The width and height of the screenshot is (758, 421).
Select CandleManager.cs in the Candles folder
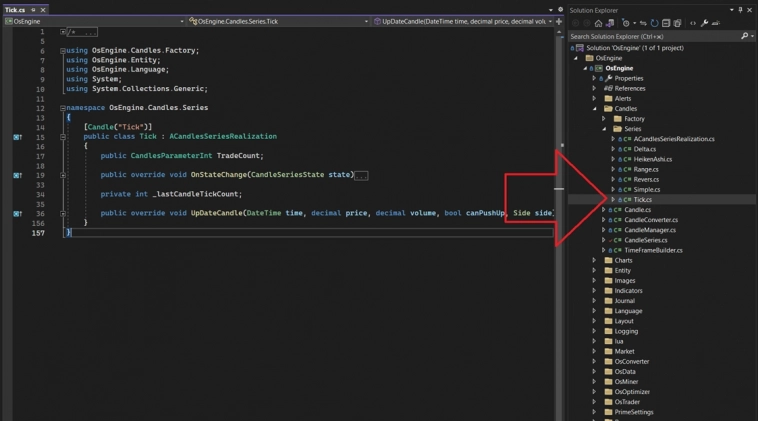pos(649,230)
